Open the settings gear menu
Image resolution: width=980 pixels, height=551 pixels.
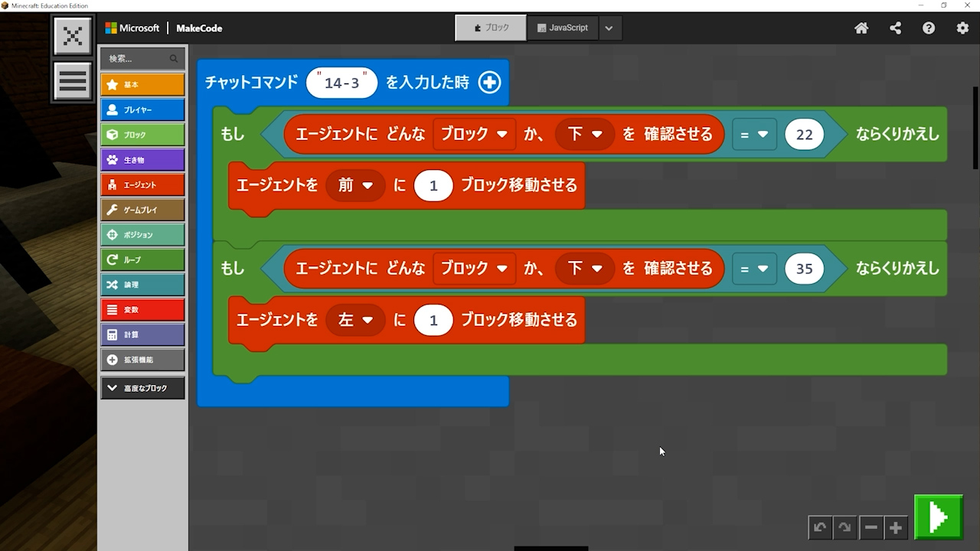point(962,28)
